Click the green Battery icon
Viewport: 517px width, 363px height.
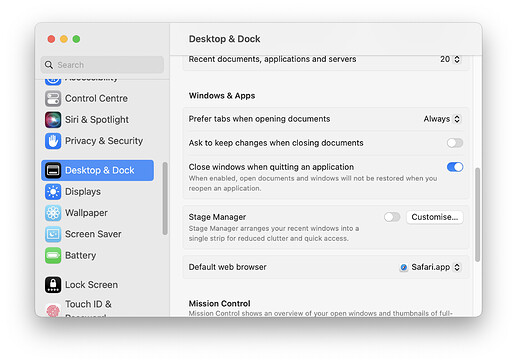[53, 256]
